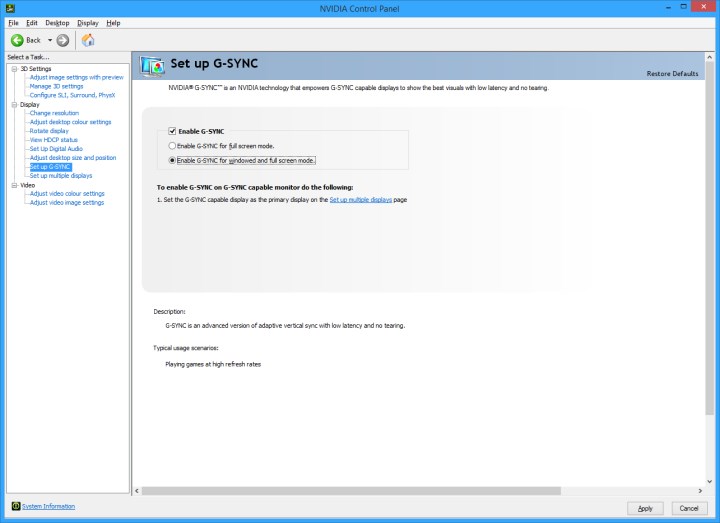
Task: Open the Back history dropdown arrow
Action: click(x=50, y=40)
